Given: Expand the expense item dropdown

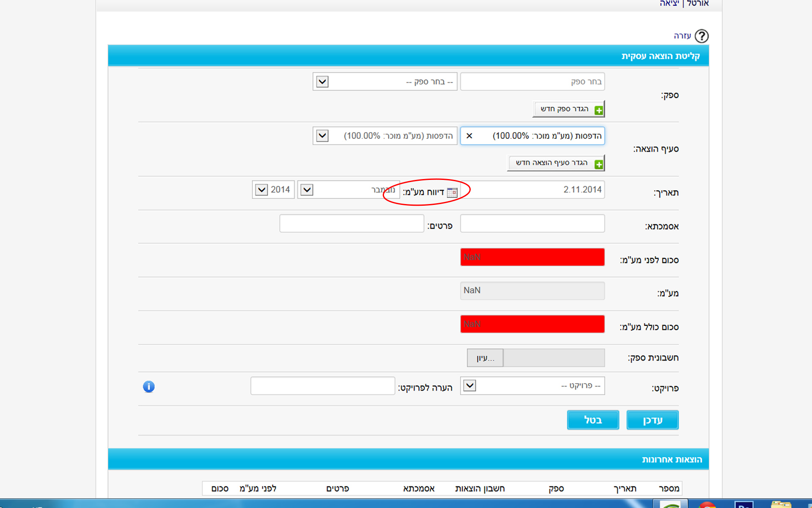Looking at the screenshot, I should (x=322, y=136).
